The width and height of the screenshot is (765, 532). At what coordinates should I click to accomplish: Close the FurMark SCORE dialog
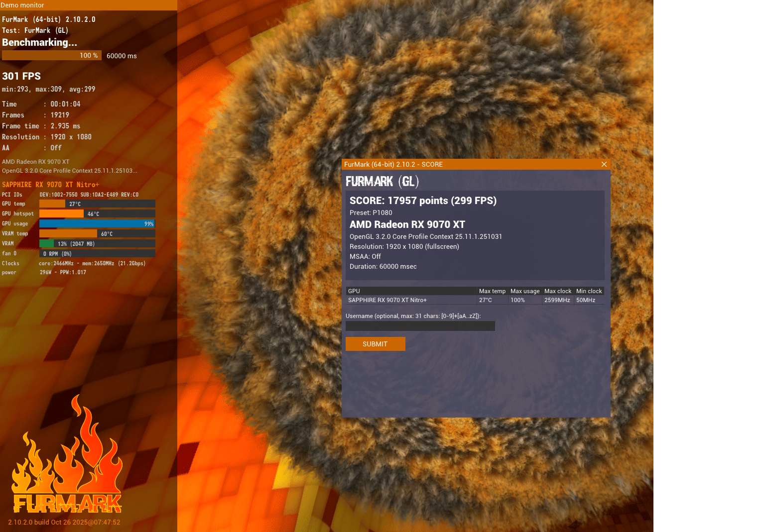point(604,164)
